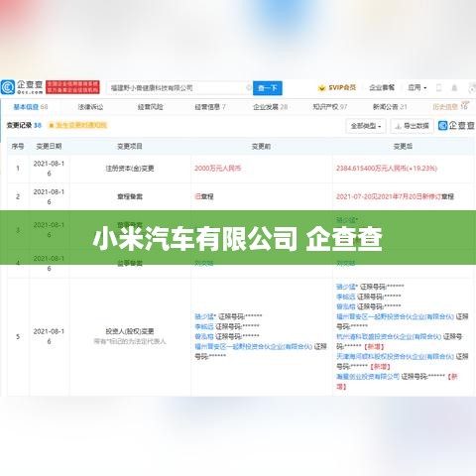Select the 2384.615400万元人民币 value
This screenshot has width=476, height=476.
tap(387, 169)
